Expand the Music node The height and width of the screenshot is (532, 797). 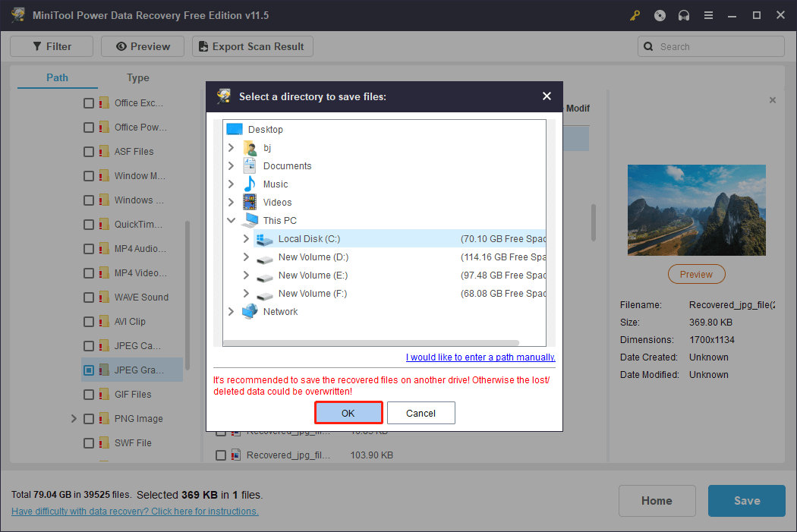[232, 184]
